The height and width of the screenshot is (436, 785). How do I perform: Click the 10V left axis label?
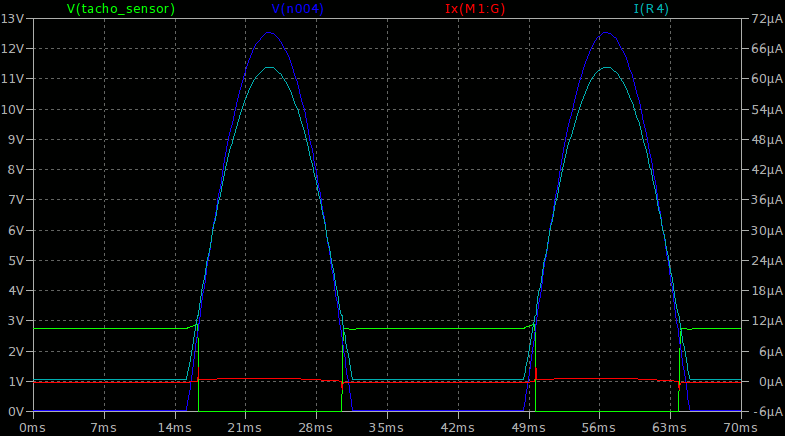(x=13, y=110)
